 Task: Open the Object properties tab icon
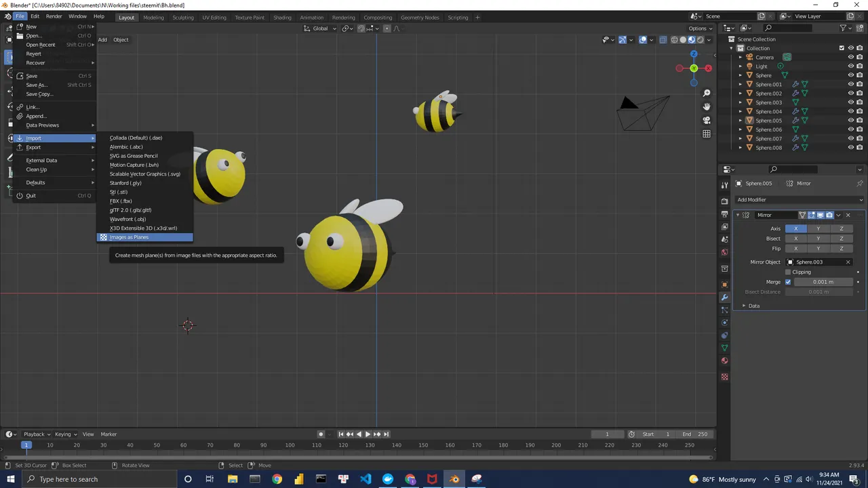pyautogui.click(x=725, y=285)
